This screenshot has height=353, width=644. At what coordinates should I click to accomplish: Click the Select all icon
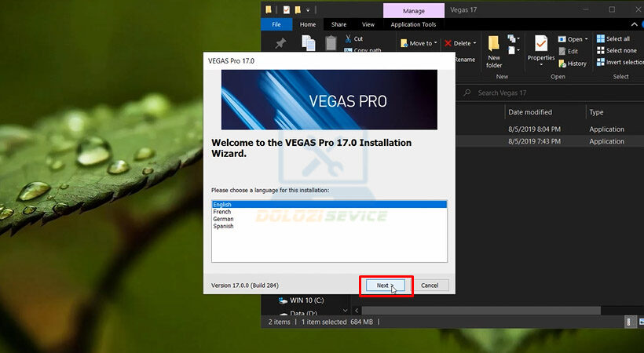tap(600, 38)
